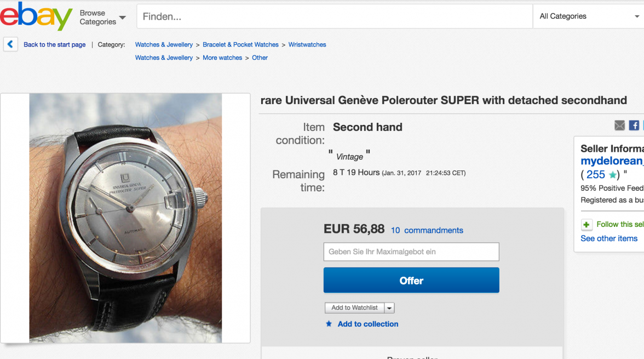
Task: Click the green plus follow icon
Action: [586, 225]
